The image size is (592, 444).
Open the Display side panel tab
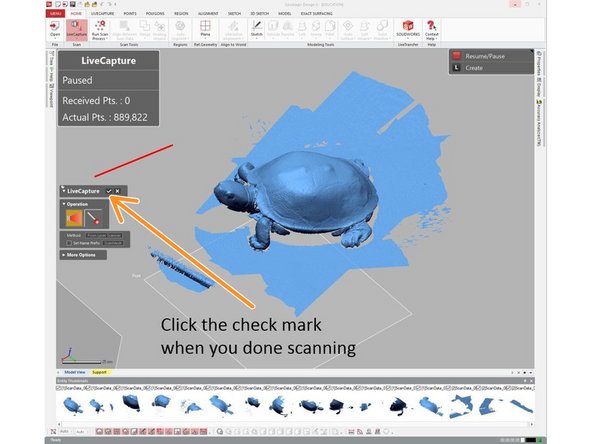(x=539, y=87)
